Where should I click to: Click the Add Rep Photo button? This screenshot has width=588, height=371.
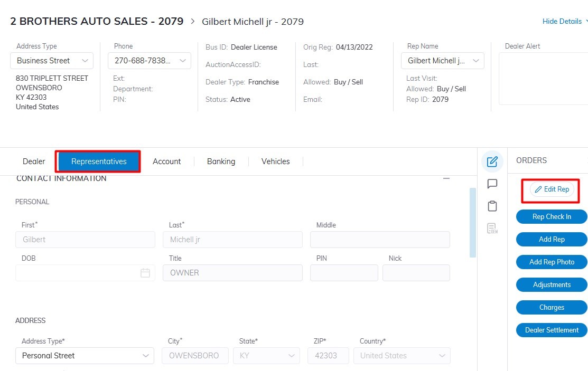tap(552, 262)
